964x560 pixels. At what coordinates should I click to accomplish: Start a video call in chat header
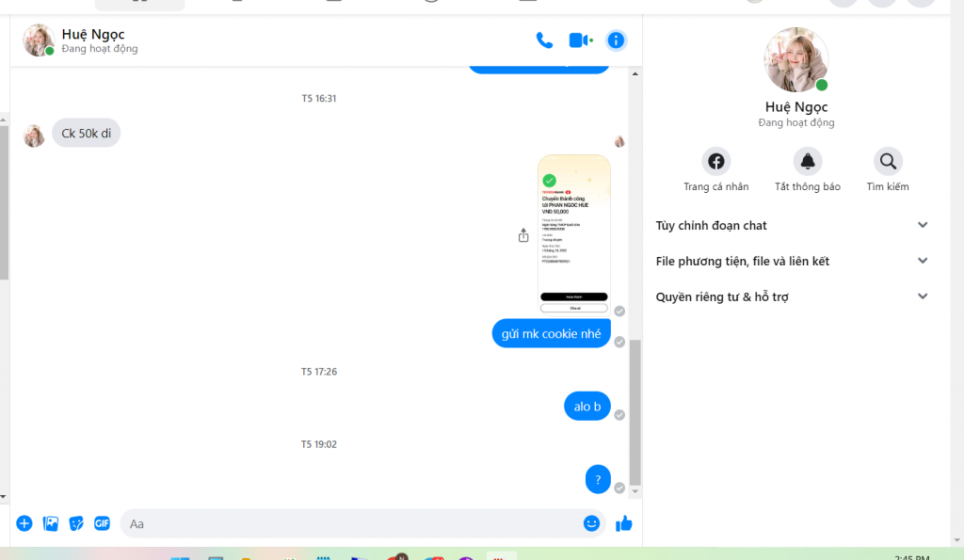[580, 40]
